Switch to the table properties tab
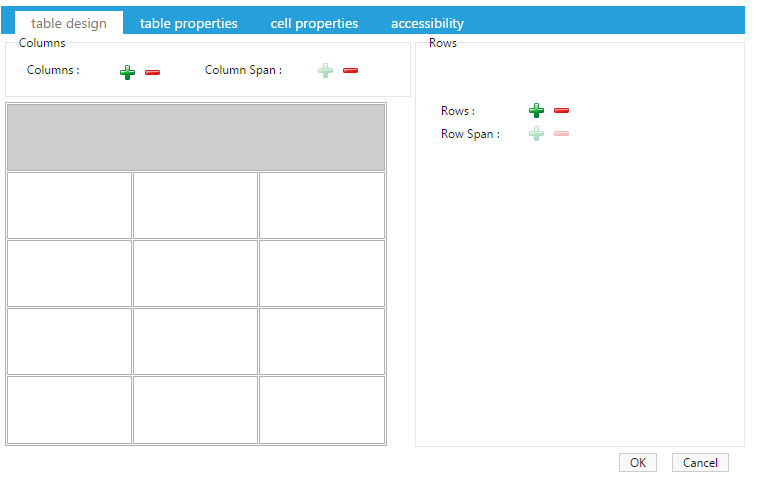 (x=188, y=23)
